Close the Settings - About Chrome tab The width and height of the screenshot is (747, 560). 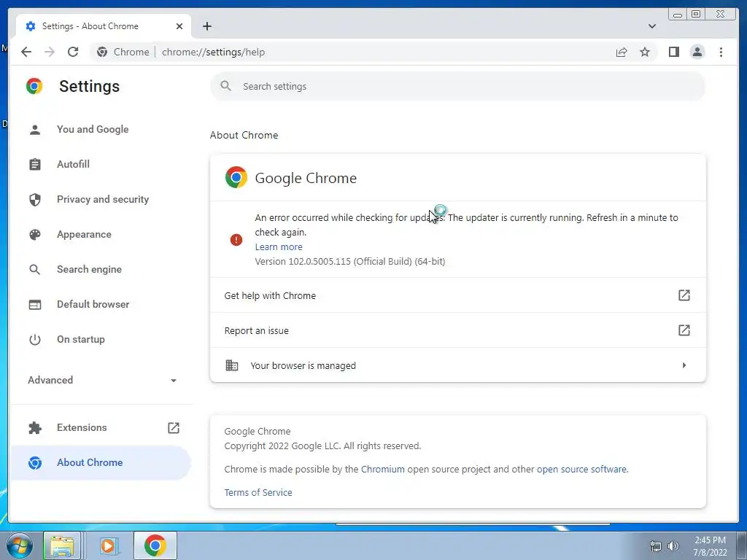179,26
